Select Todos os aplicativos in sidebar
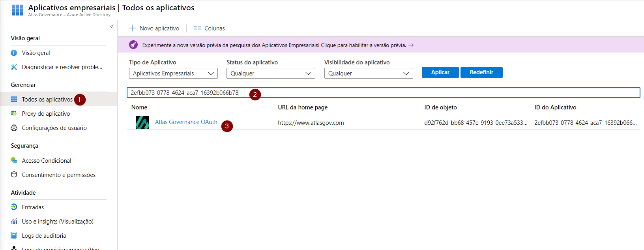The height and width of the screenshot is (250, 644). tap(47, 100)
